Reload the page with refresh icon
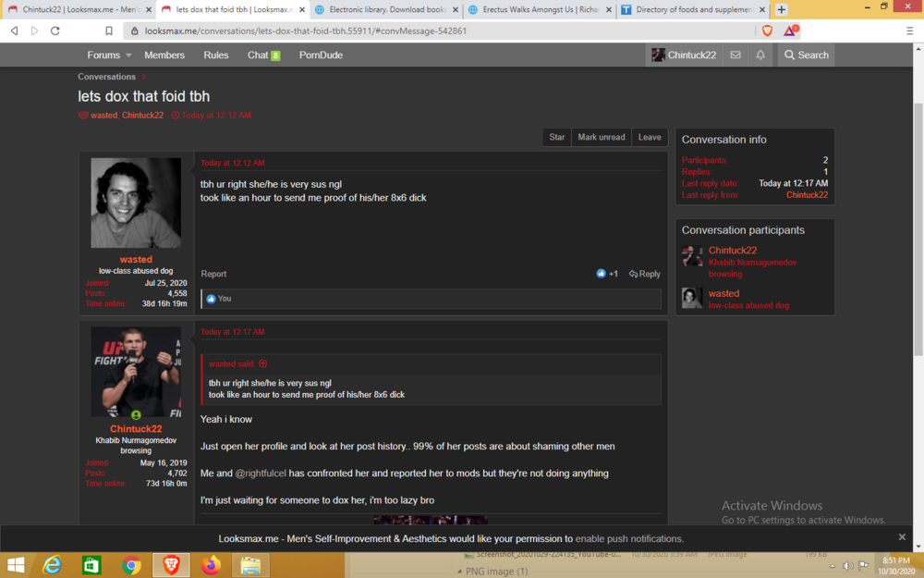This screenshot has height=578, width=924. (x=55, y=31)
